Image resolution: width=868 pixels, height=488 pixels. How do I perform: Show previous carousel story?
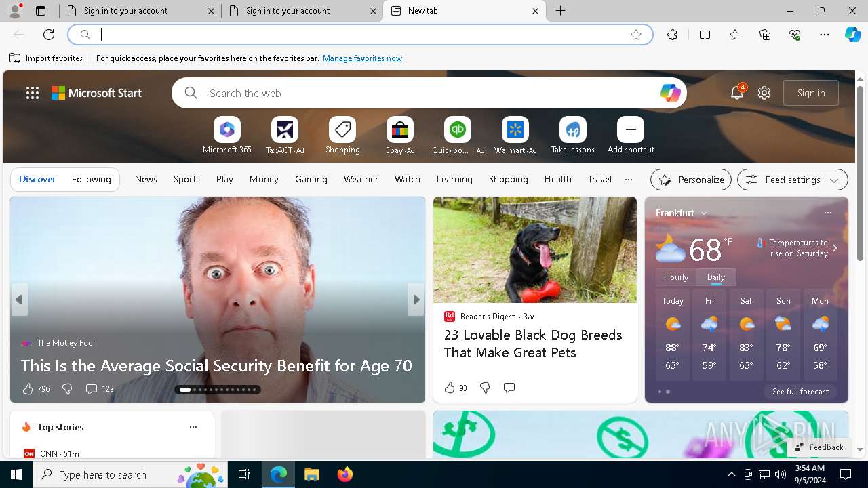click(19, 300)
